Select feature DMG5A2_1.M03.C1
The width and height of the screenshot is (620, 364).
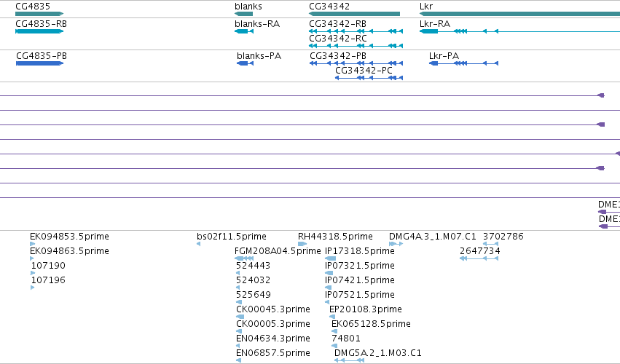click(x=378, y=353)
